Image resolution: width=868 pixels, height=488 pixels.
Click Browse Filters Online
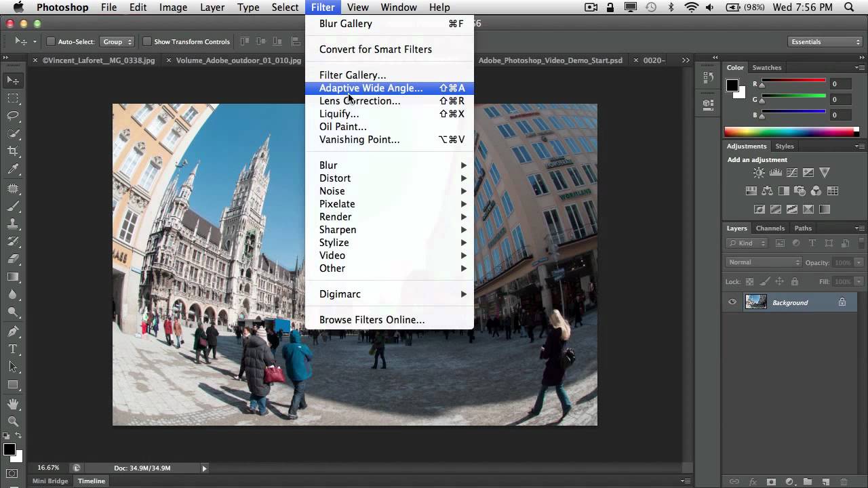coord(372,319)
